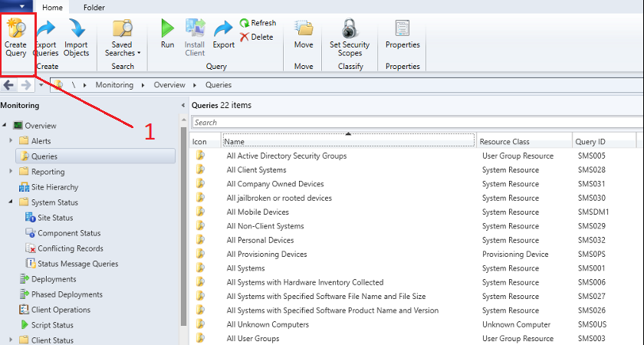Open Status Message Queries node
This screenshot has width=644, height=345.
click(x=78, y=264)
